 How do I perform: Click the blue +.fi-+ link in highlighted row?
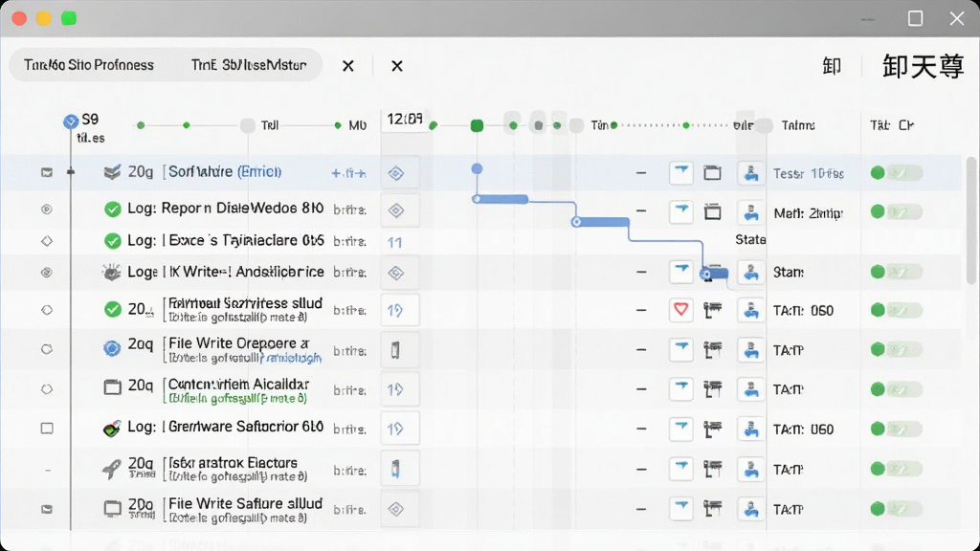348,173
